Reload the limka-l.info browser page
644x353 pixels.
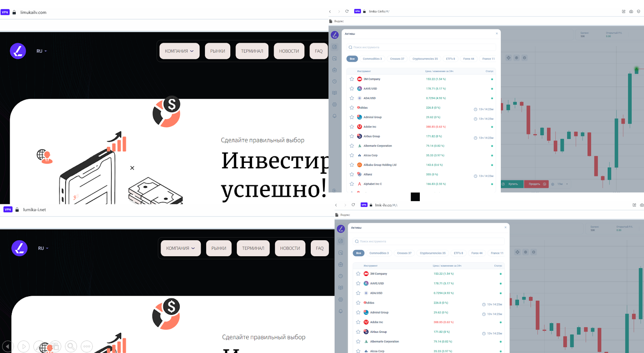(347, 11)
